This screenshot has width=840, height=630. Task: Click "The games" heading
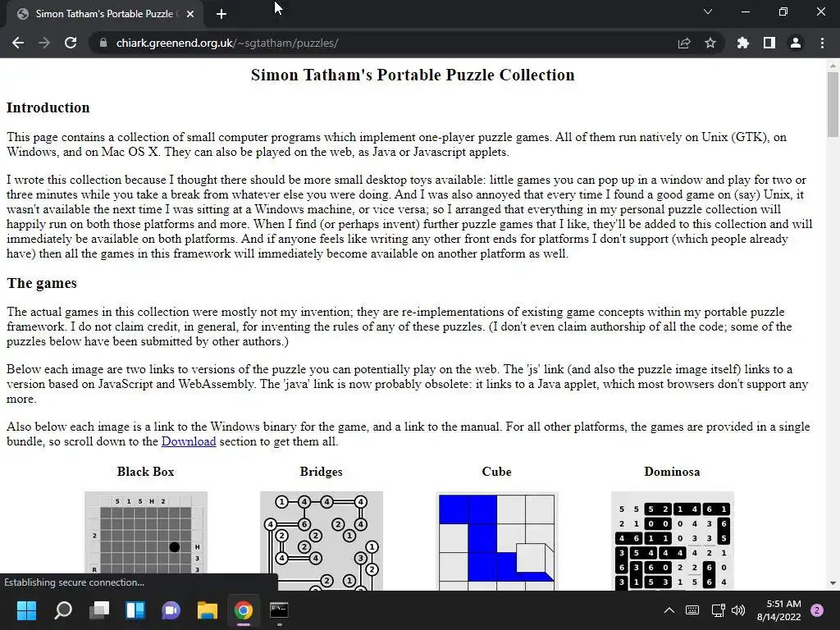(42, 283)
